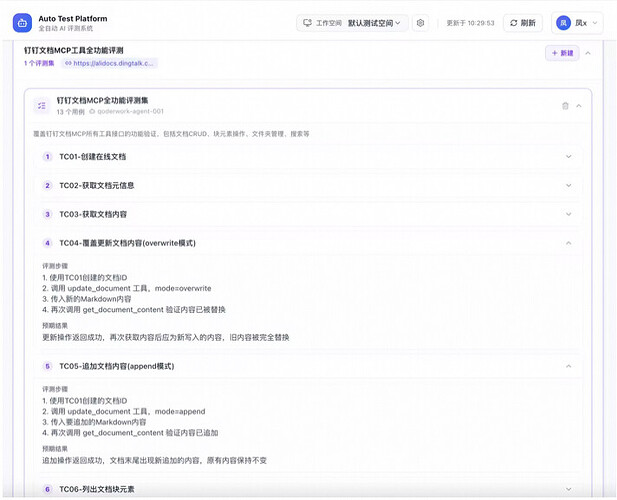Click the 刷新 refresh button
Screen dimensions: 617x500
[x=523, y=23]
